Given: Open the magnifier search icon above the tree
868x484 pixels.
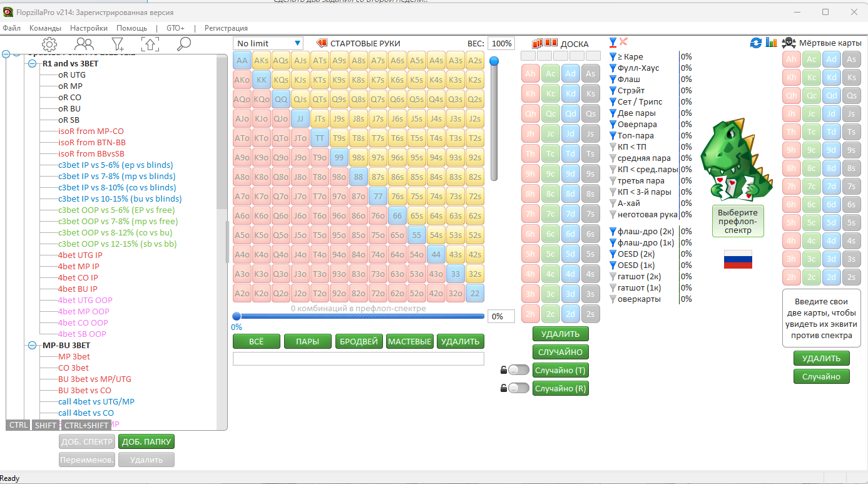Looking at the screenshot, I should [183, 43].
